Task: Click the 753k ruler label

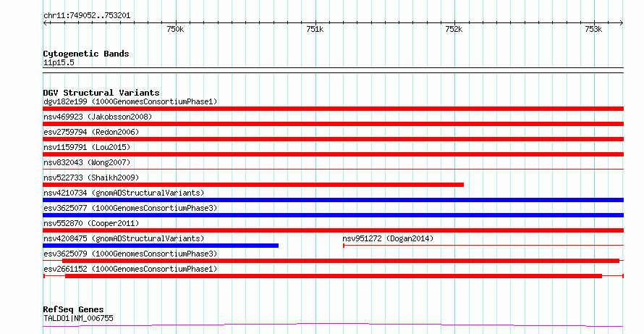Action: click(x=593, y=29)
